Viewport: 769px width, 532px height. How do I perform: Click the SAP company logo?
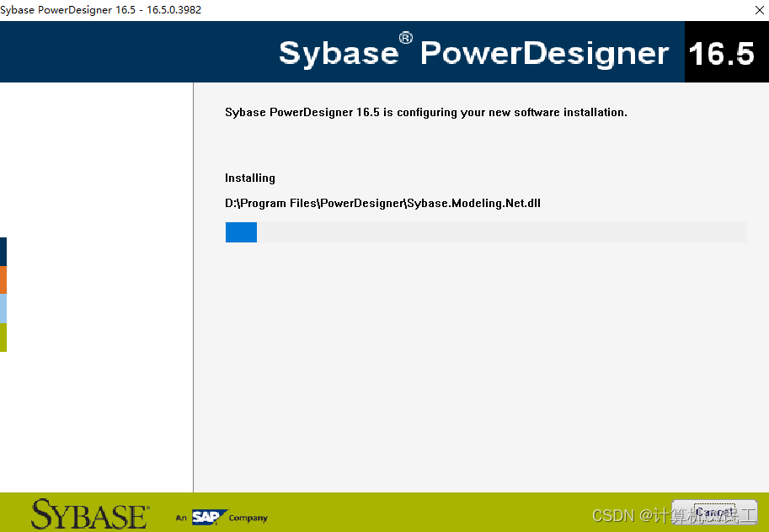tap(210, 518)
